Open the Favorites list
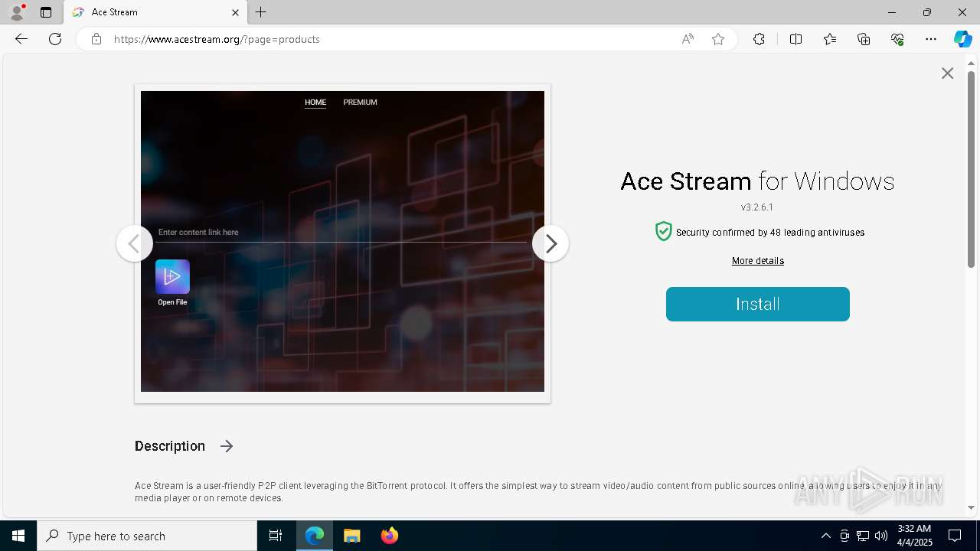980x551 pixels. (x=830, y=39)
